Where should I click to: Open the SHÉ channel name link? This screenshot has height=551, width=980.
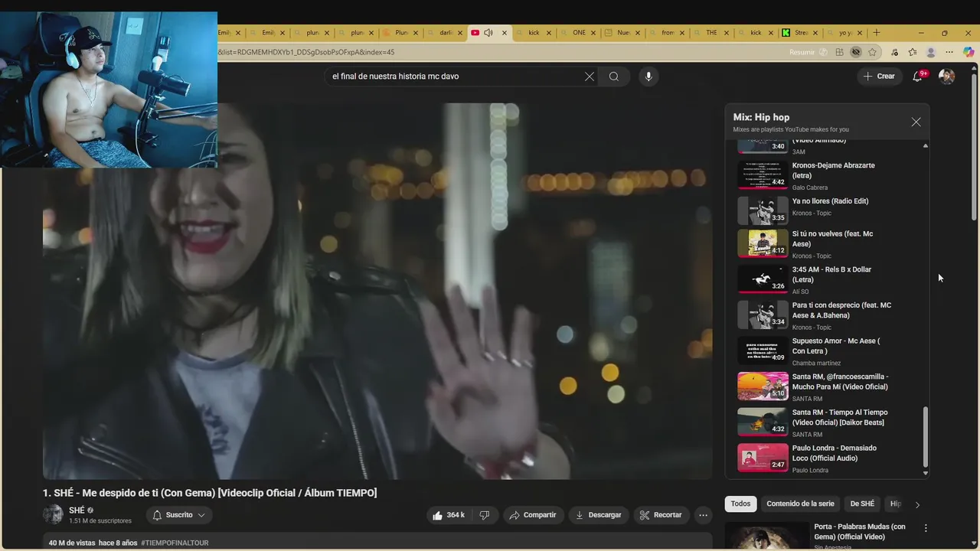point(77,510)
